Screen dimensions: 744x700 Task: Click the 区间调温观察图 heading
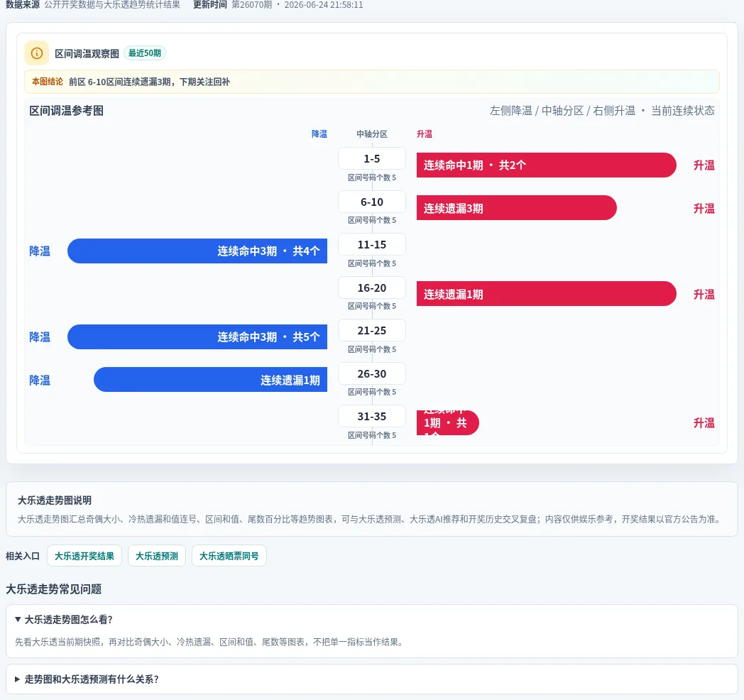click(x=87, y=54)
